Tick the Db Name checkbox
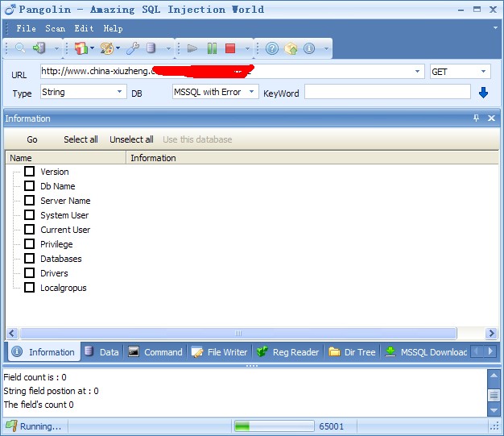 tap(29, 185)
